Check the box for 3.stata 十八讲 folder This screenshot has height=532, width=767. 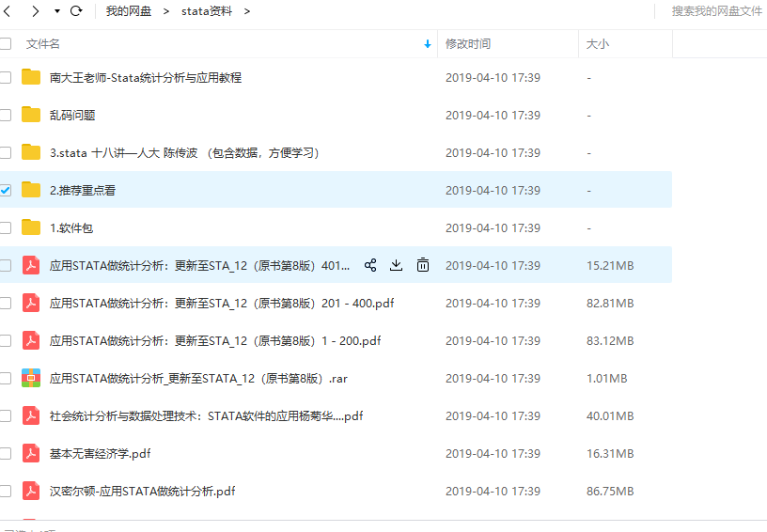click(6, 152)
